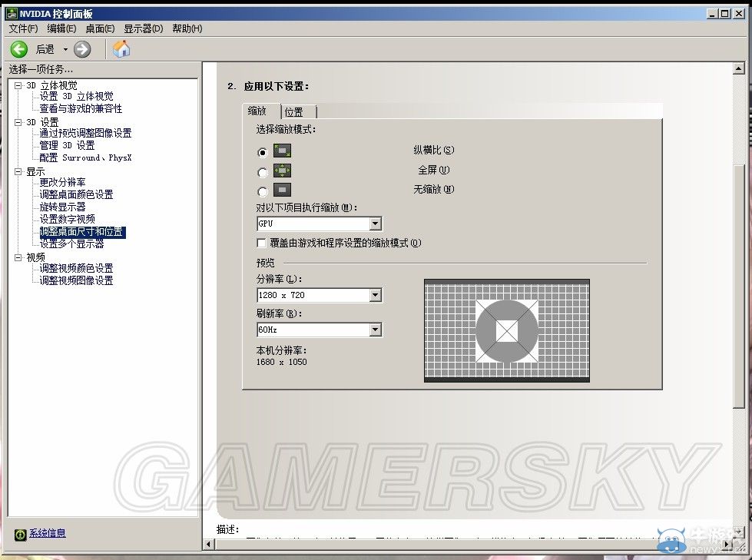Collapse the 3D 立体视觉 tree node
This screenshot has width=752, height=560.
click(18, 85)
